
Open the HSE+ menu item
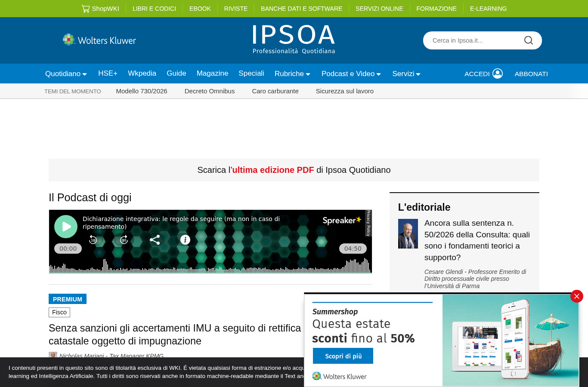(x=108, y=74)
